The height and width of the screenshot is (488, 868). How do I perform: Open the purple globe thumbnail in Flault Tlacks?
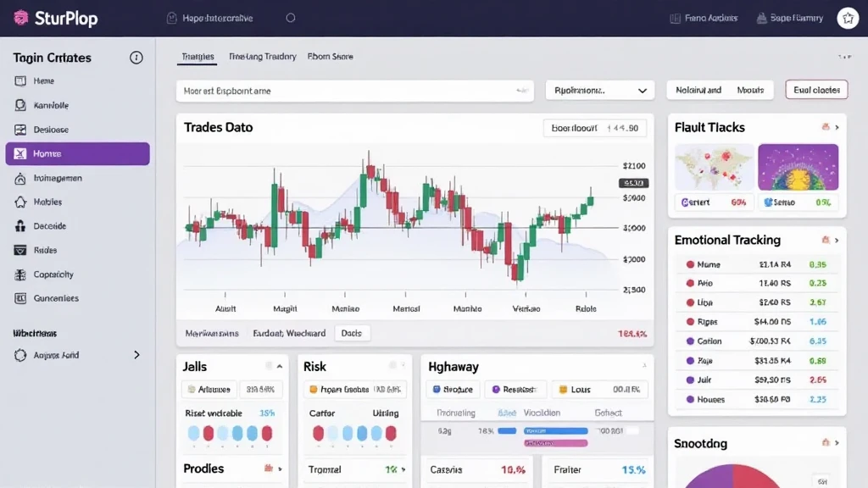coord(798,167)
